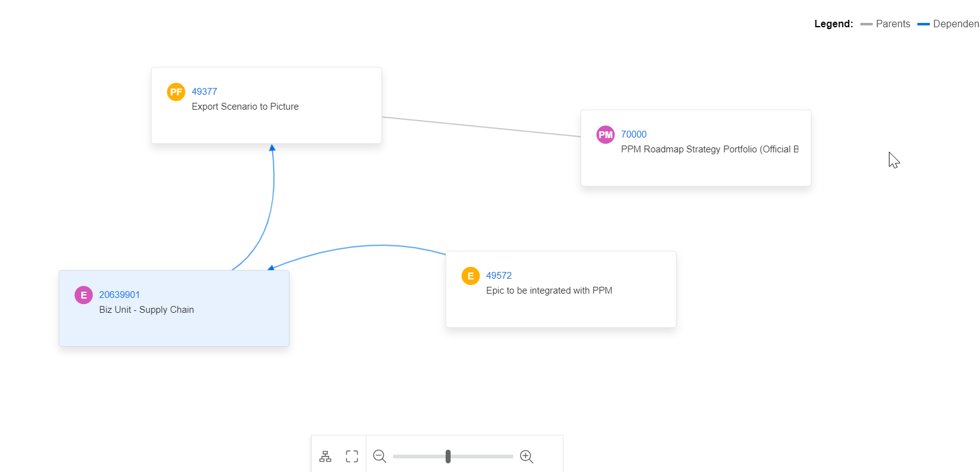Open item link 49572

click(498, 276)
